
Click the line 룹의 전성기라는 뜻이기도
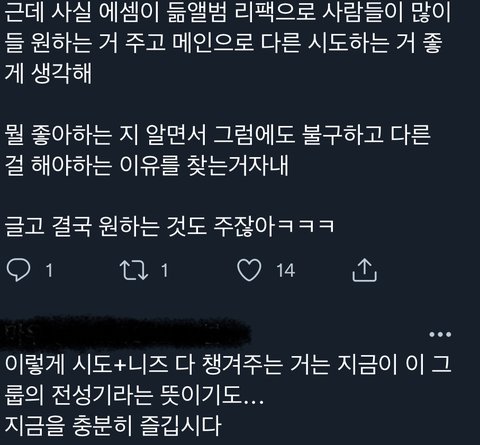[x=134, y=395]
